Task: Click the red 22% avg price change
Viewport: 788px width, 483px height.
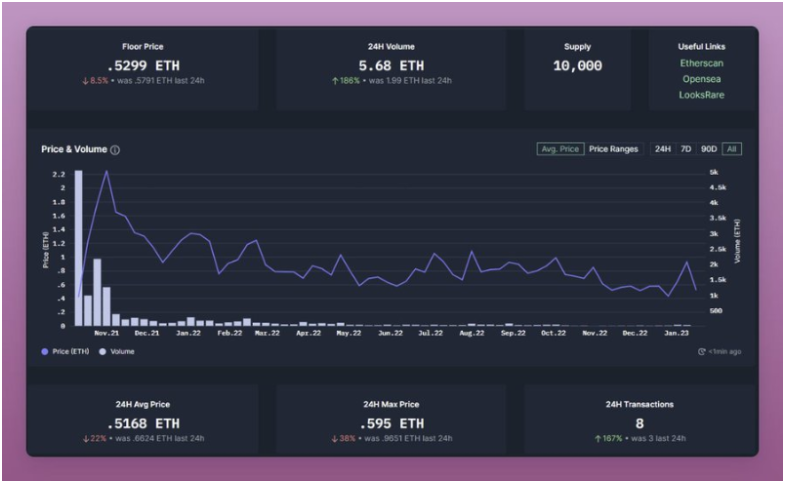Action: (x=94, y=438)
